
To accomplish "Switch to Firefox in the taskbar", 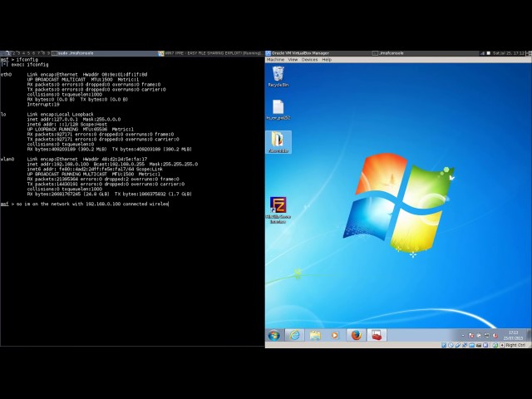I will tap(356, 335).
